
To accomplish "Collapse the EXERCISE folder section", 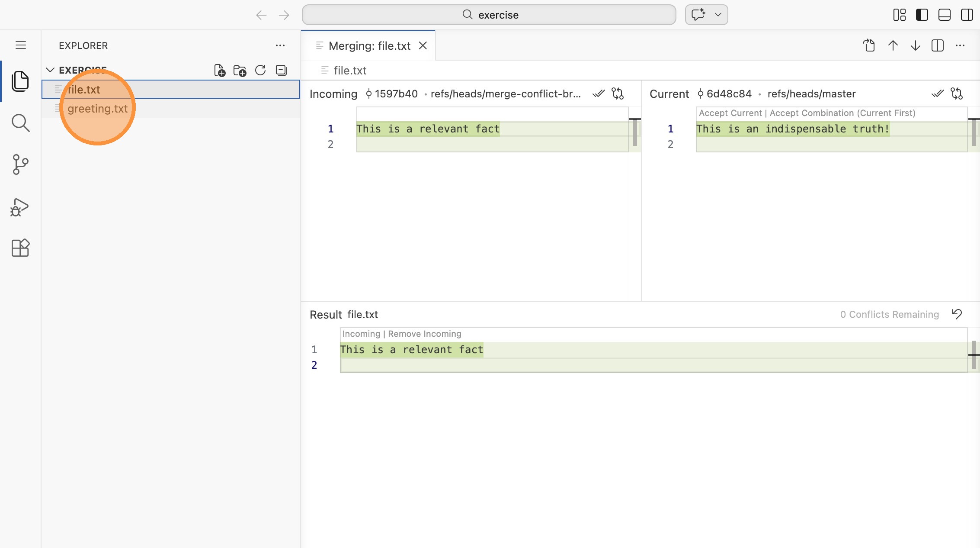I will [50, 70].
